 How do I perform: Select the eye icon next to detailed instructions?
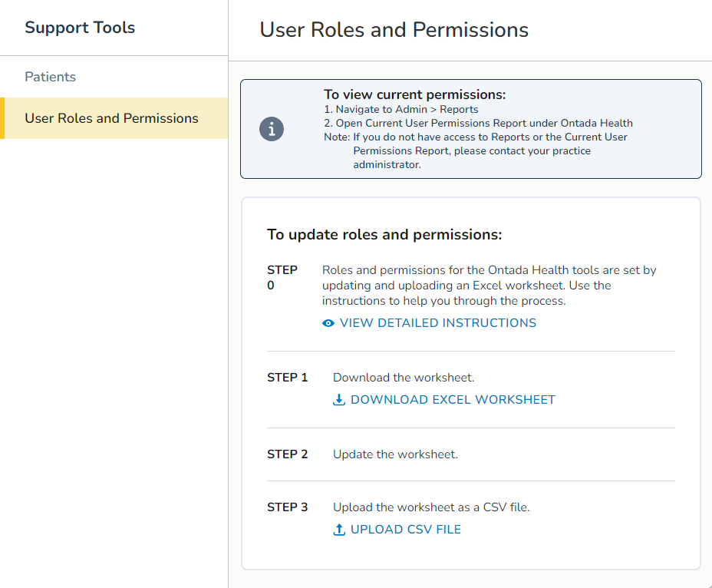(329, 322)
